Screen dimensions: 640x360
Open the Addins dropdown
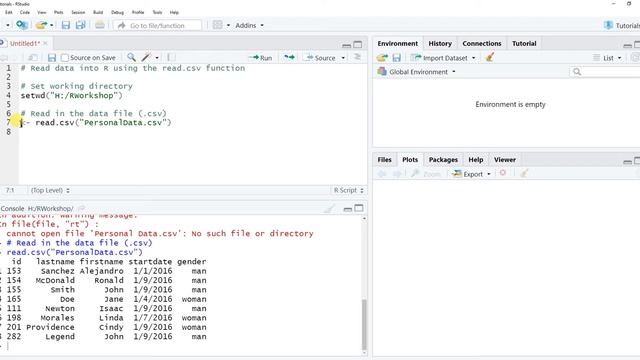coord(249,25)
